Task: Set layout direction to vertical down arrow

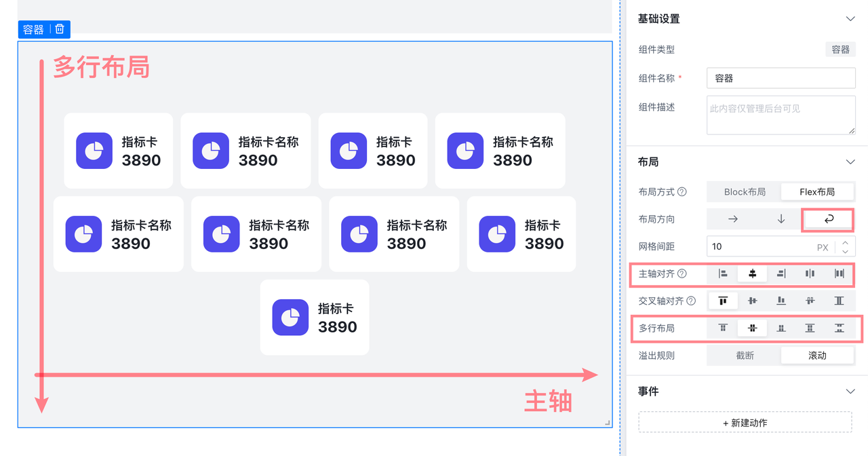Action: 781,219
